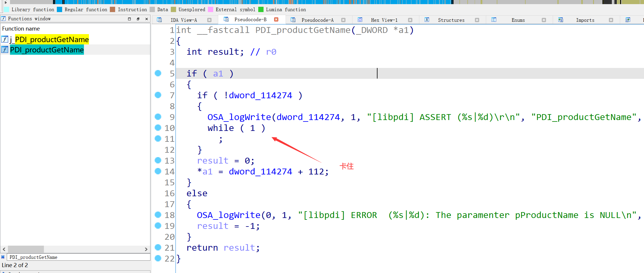Toggle breakpoint dot on line 22
644x273 pixels.
pos(158,258)
